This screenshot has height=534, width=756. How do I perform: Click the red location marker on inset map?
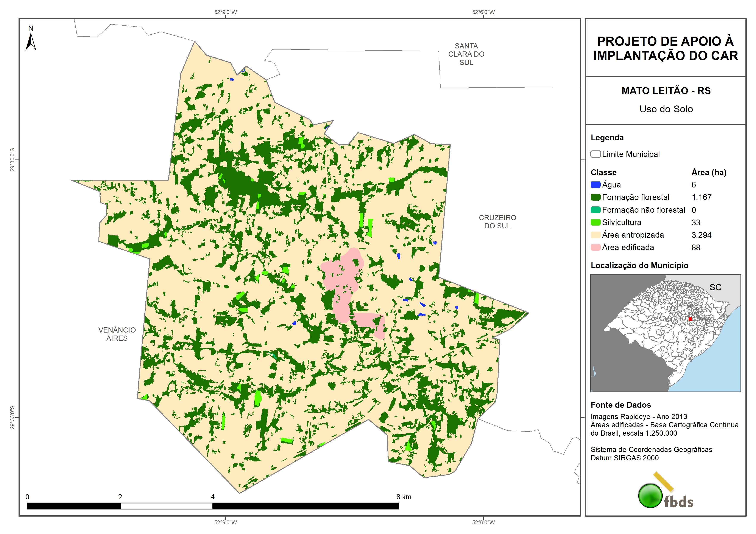(690, 319)
